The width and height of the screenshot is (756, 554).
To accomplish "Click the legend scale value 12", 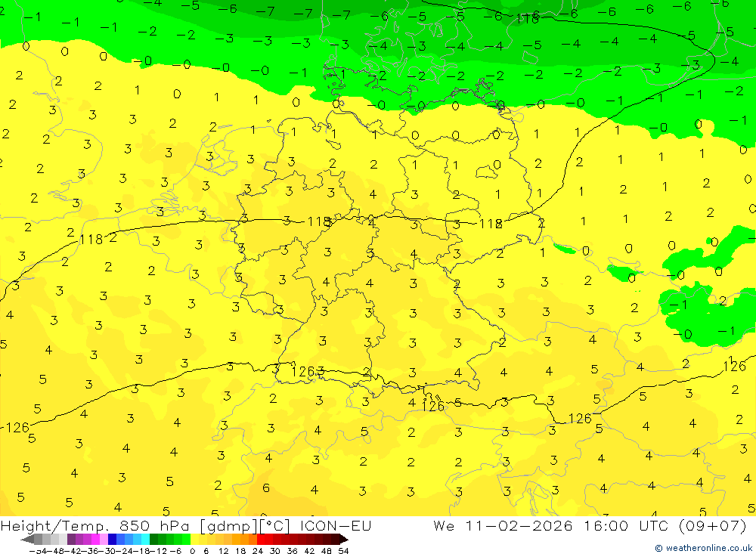I will [x=223, y=551].
